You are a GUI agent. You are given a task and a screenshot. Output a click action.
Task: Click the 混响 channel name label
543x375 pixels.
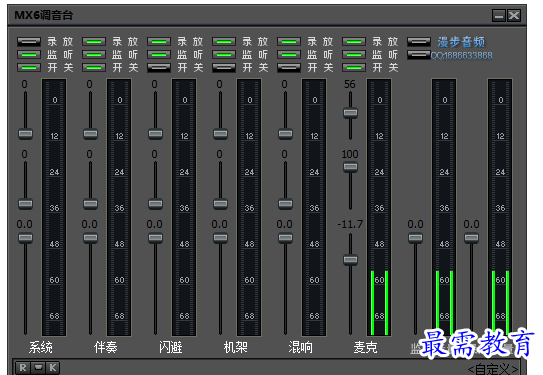(301, 347)
